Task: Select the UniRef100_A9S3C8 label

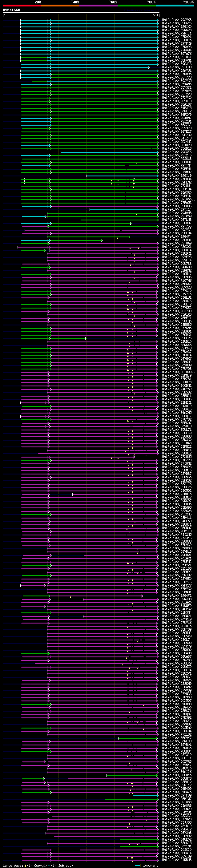Action: tap(177, 128)
